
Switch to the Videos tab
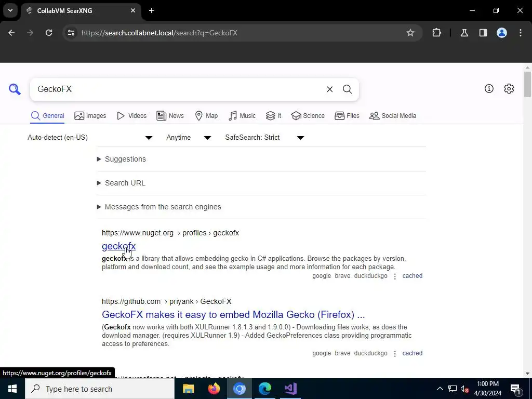coord(131,116)
